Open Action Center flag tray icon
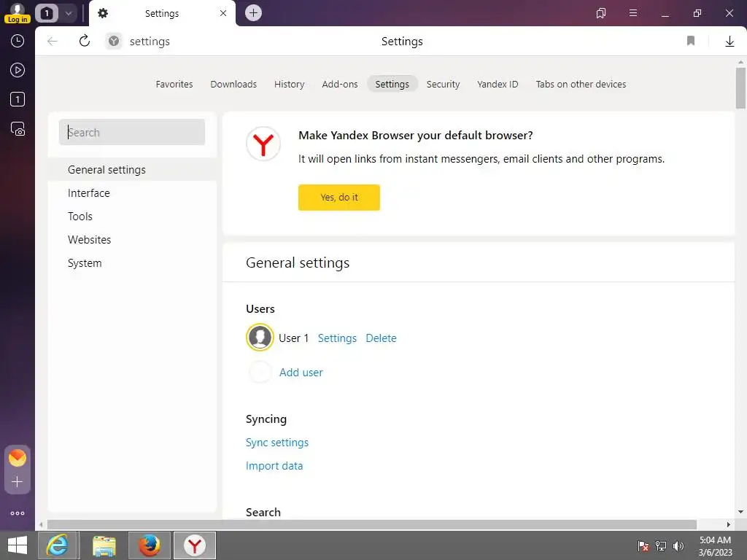This screenshot has width=747, height=560. [643, 545]
